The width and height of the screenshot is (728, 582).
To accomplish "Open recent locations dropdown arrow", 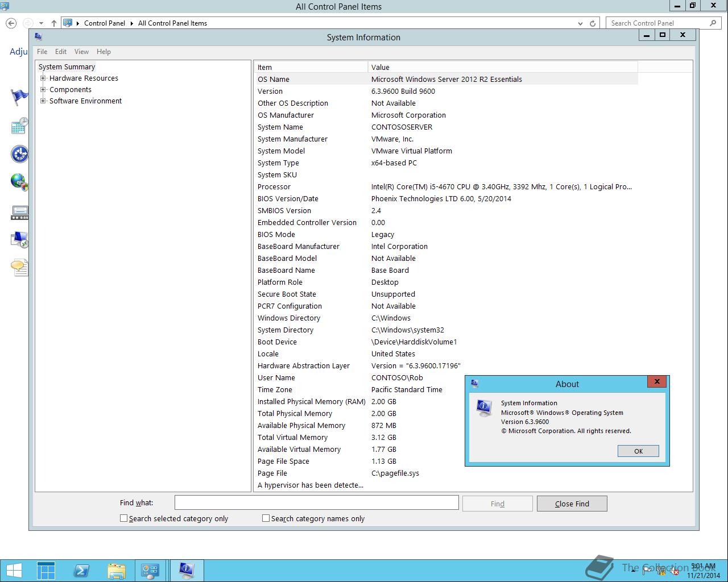I will pos(42,23).
